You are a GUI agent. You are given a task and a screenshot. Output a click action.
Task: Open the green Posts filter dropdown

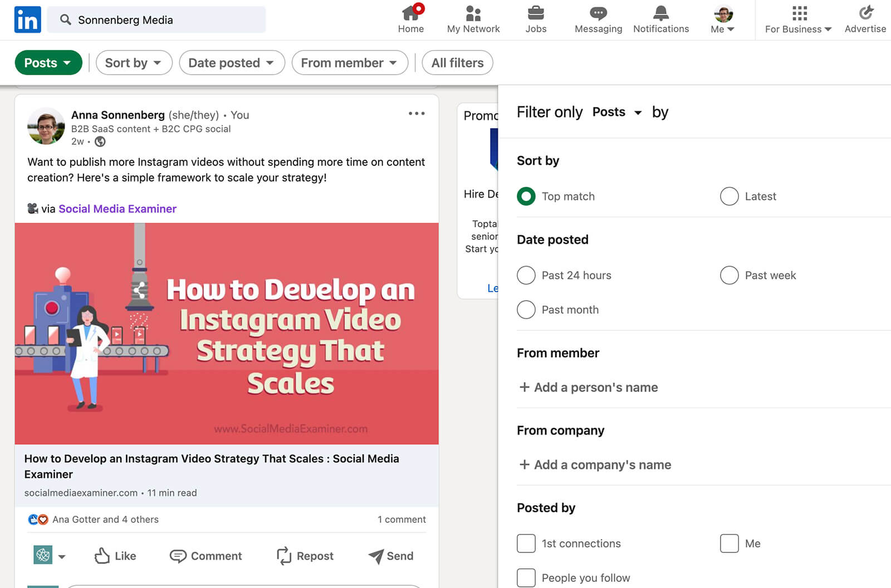pyautogui.click(x=48, y=63)
